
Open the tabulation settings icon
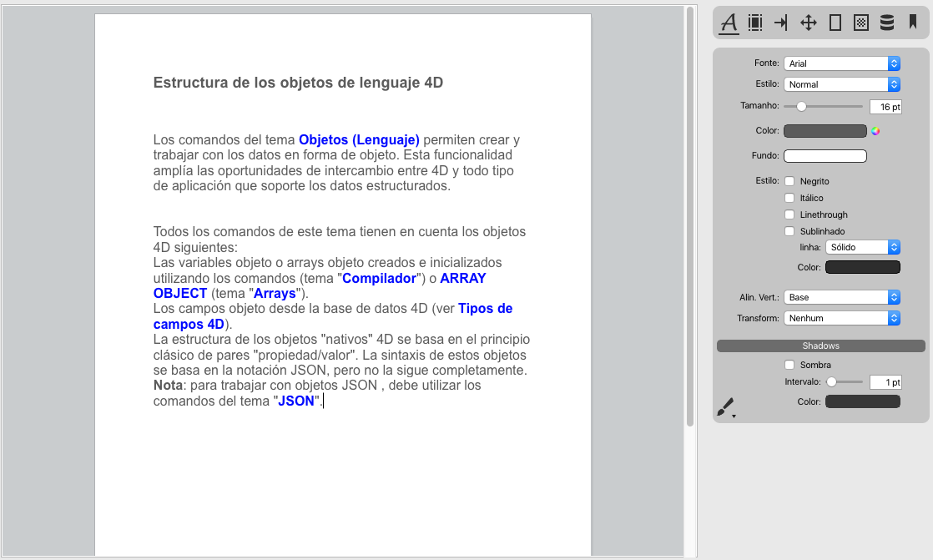781,23
